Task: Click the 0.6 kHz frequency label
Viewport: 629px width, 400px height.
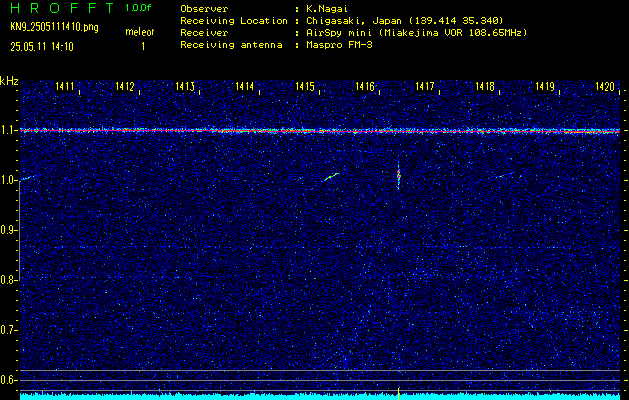Action: point(7,380)
